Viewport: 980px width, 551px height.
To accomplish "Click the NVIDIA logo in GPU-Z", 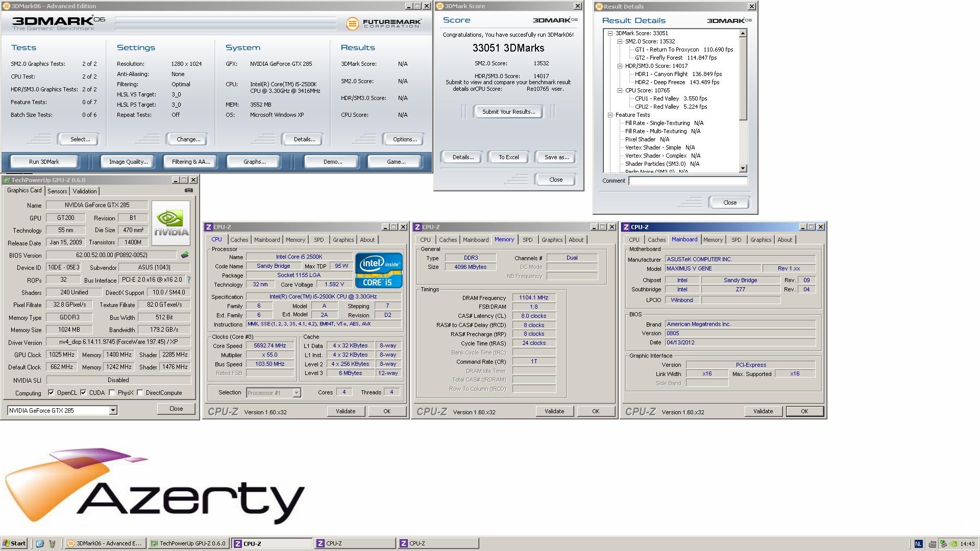I will point(171,223).
